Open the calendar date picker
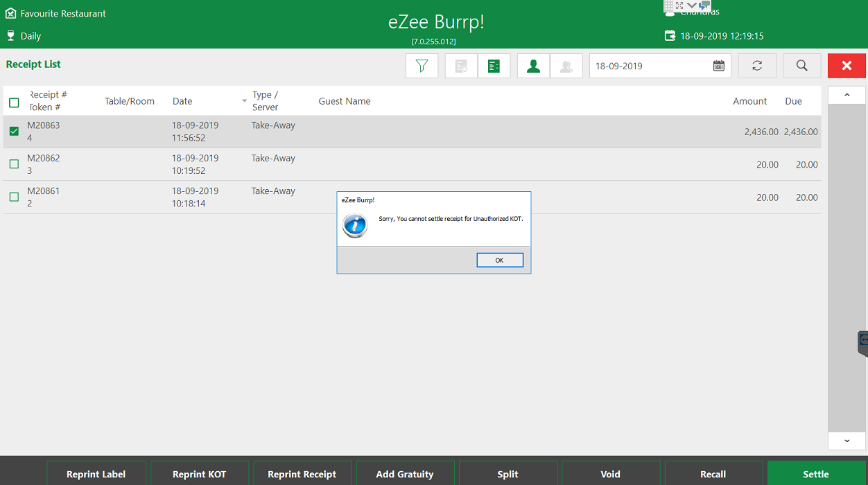Image resolution: width=868 pixels, height=485 pixels. tap(719, 66)
